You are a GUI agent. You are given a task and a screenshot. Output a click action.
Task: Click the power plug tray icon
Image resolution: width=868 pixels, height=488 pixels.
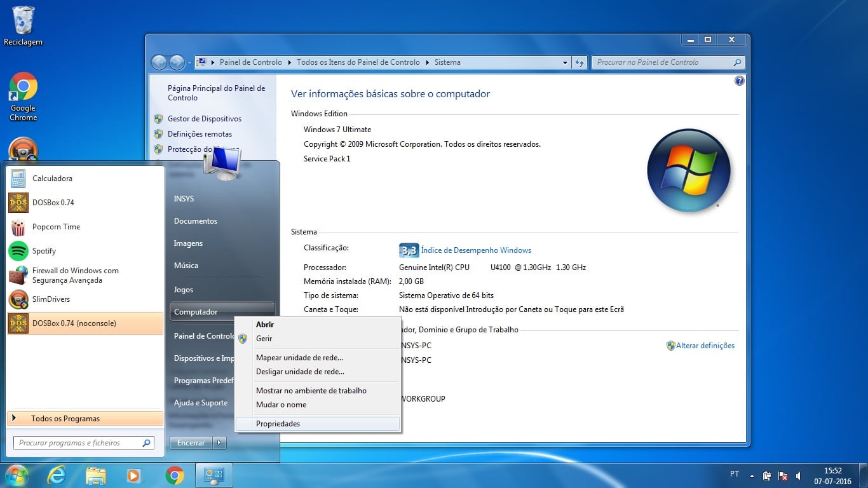pos(768,475)
